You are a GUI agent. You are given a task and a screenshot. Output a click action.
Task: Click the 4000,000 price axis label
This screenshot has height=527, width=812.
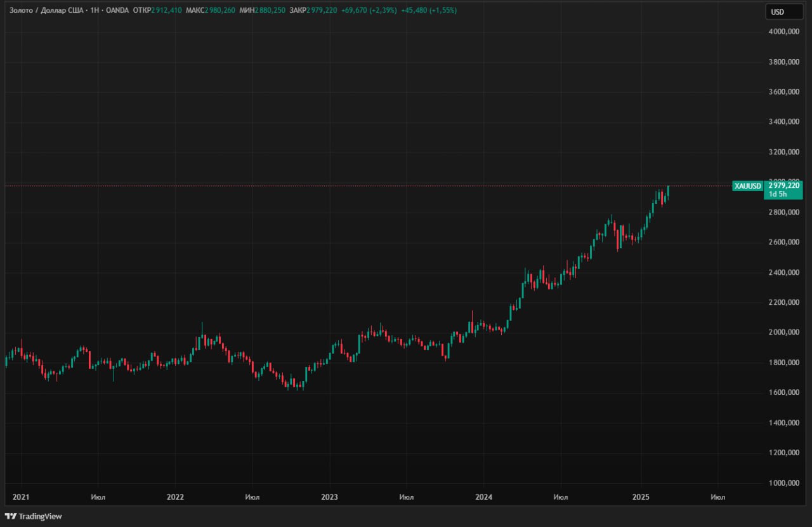[783, 32]
